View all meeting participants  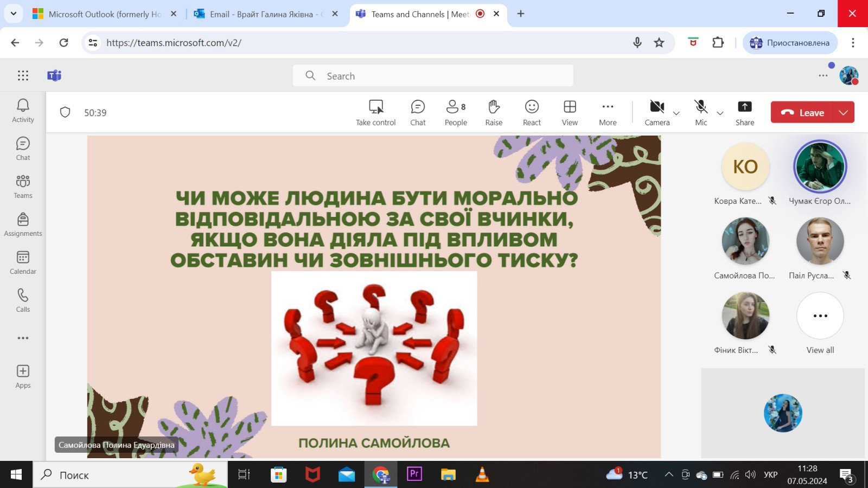[x=820, y=324]
